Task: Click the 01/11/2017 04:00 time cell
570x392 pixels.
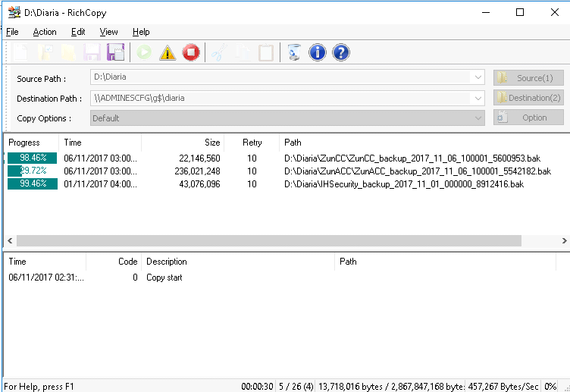Action: tap(100, 184)
